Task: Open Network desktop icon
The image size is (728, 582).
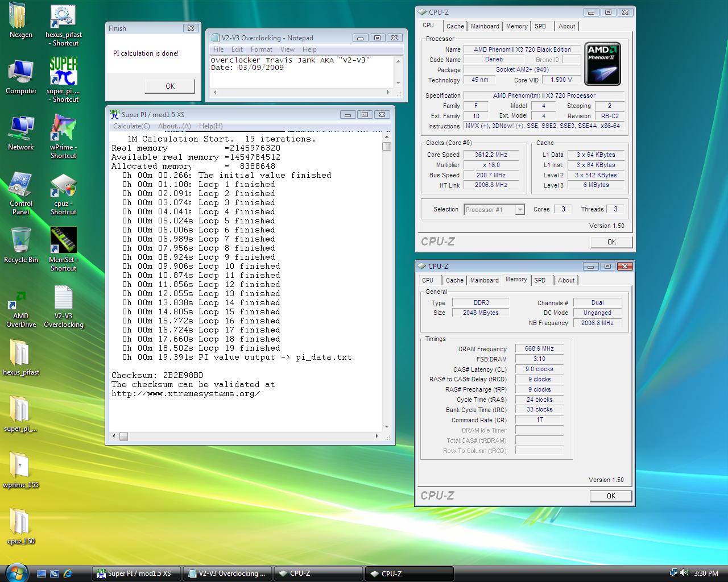Action: (x=21, y=133)
